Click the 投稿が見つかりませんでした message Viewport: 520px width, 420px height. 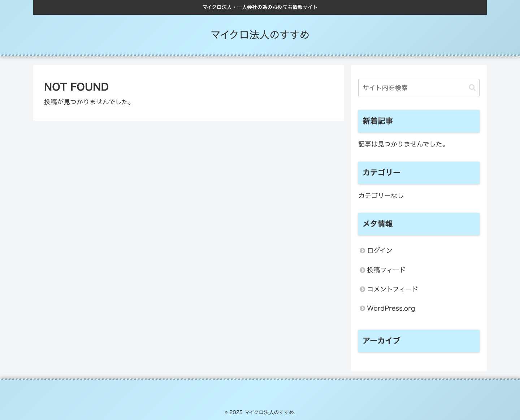point(88,102)
